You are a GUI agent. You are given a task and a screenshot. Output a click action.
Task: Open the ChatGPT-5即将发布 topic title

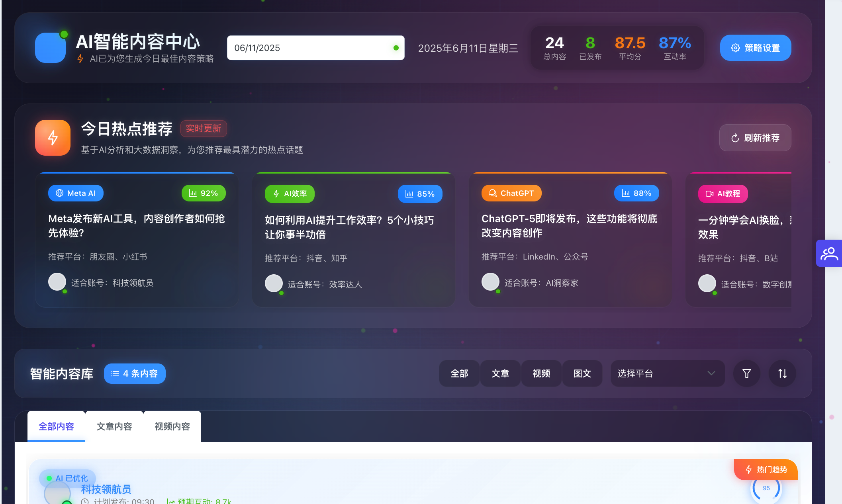(570, 226)
